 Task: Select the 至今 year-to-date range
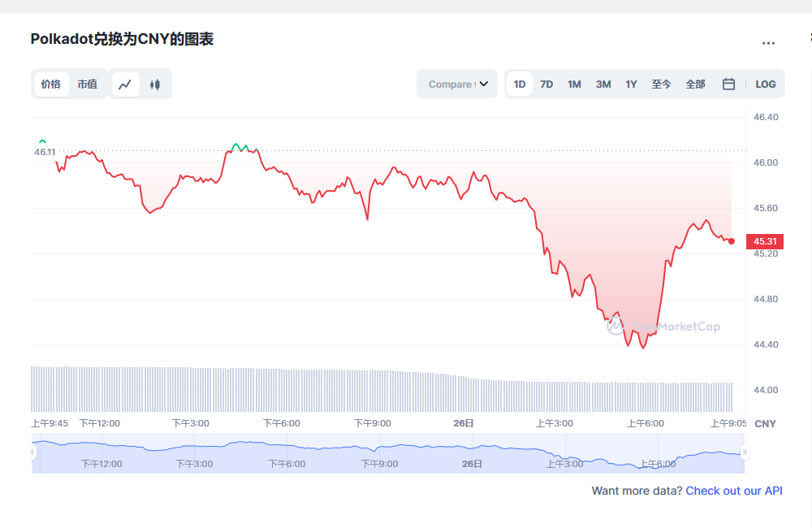tap(661, 84)
